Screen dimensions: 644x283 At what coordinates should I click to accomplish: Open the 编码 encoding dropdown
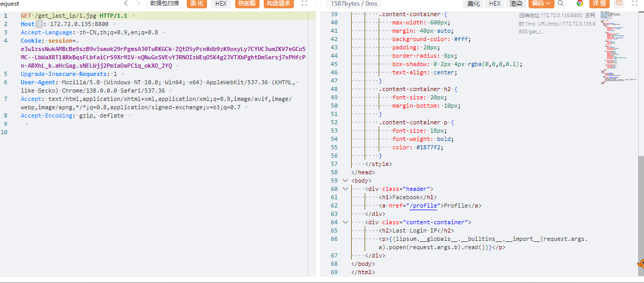click(541, 4)
